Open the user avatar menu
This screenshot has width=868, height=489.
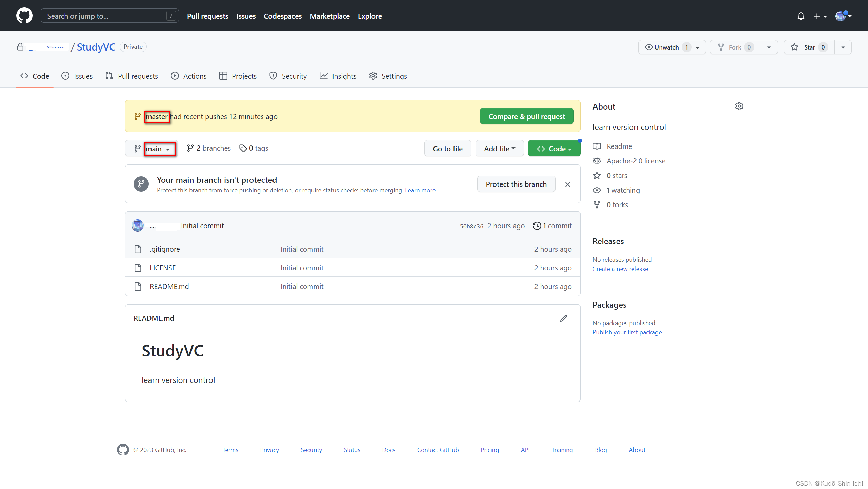tap(843, 16)
